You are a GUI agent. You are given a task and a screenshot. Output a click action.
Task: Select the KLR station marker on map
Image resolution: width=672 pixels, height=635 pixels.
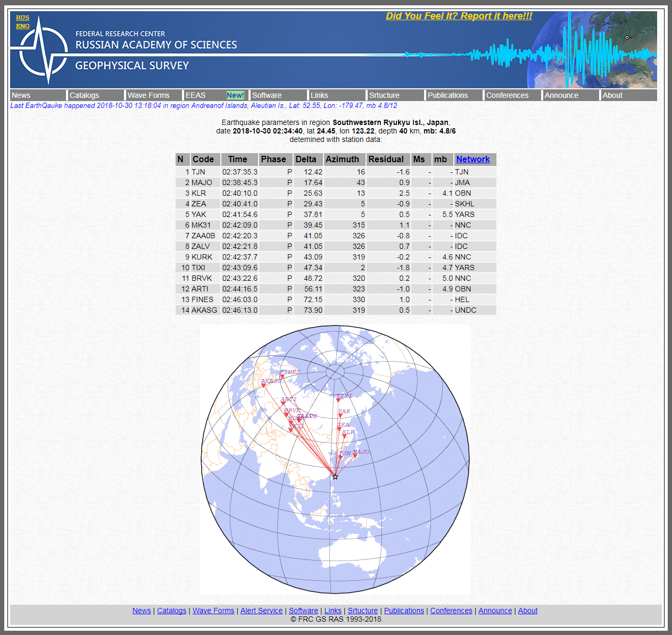[344, 437]
